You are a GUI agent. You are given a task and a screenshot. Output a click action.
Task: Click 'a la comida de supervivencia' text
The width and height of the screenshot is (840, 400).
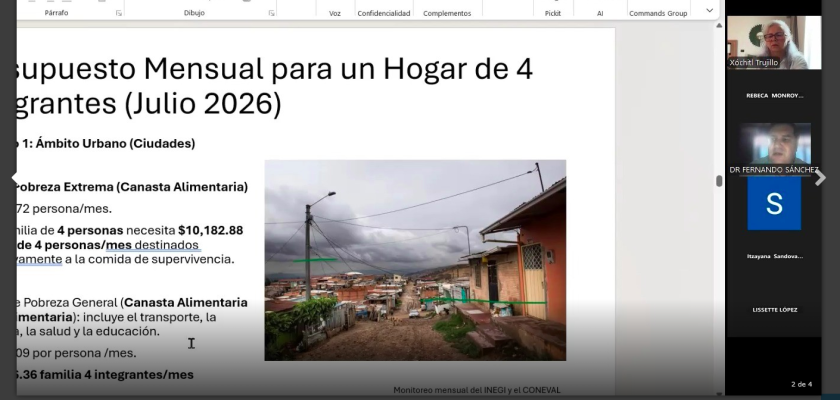coord(149,259)
